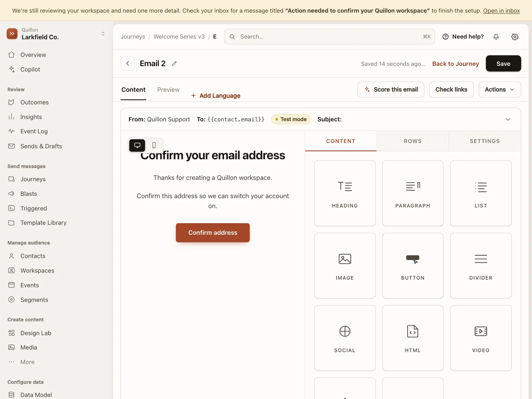The image size is (532, 399).
Task: Open Segments in the sidebar
Action: (34, 300)
